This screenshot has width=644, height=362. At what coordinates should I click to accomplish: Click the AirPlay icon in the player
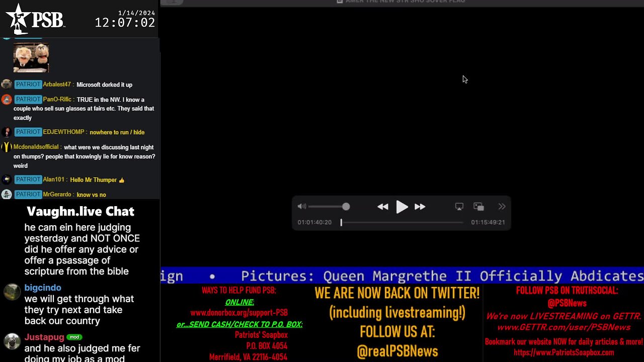(459, 207)
